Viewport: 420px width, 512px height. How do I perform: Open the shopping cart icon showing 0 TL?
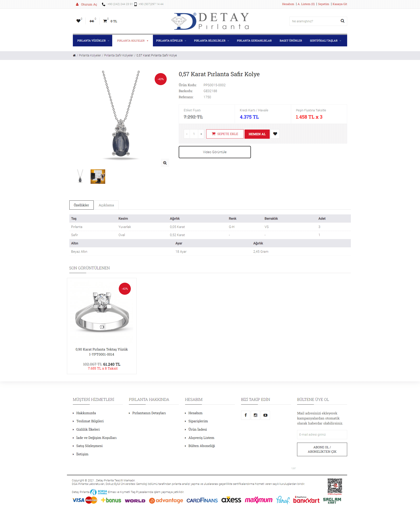(x=105, y=21)
